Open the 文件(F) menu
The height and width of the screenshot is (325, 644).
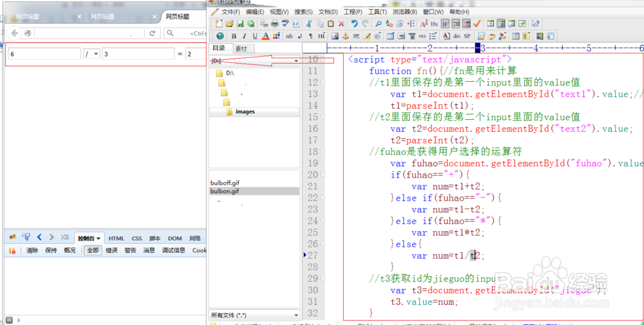pos(231,12)
